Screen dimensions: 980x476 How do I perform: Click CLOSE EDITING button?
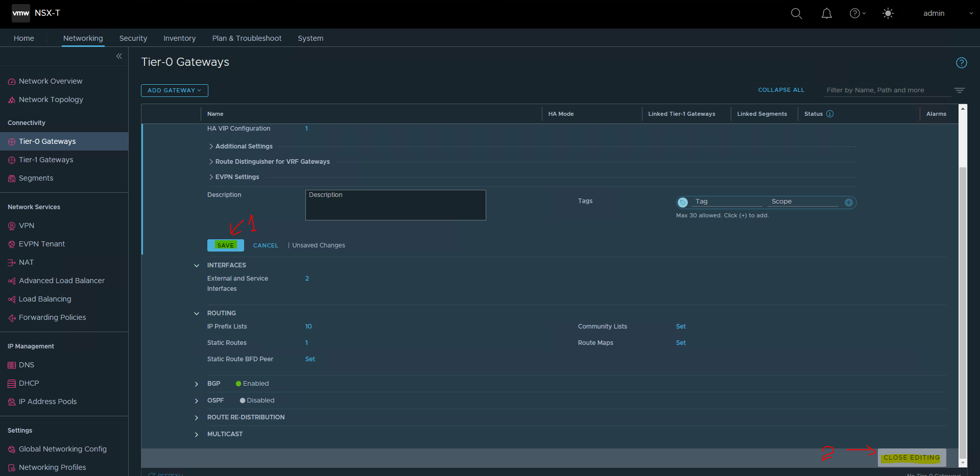pos(912,458)
